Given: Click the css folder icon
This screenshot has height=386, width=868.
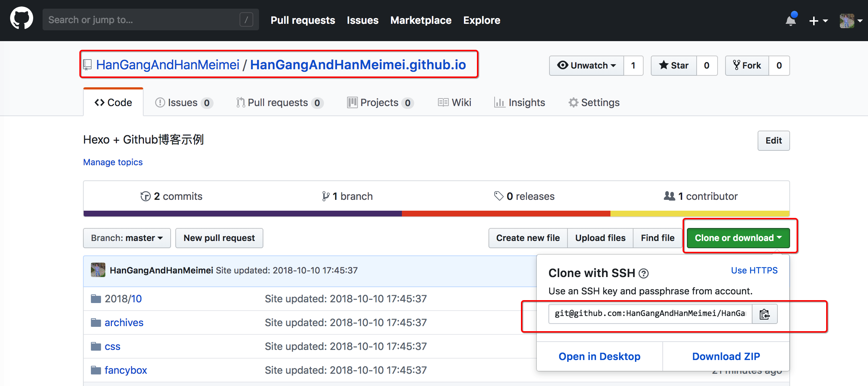Looking at the screenshot, I should coord(96,346).
